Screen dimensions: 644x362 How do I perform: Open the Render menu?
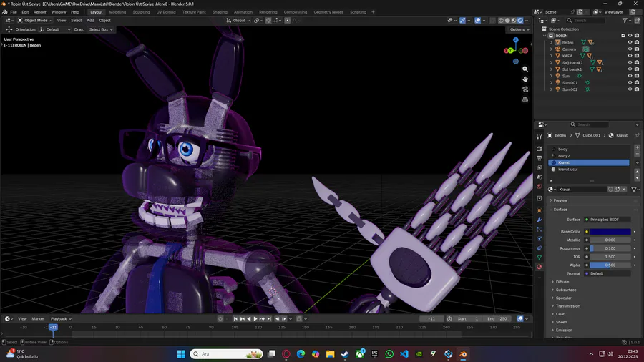pos(40,12)
